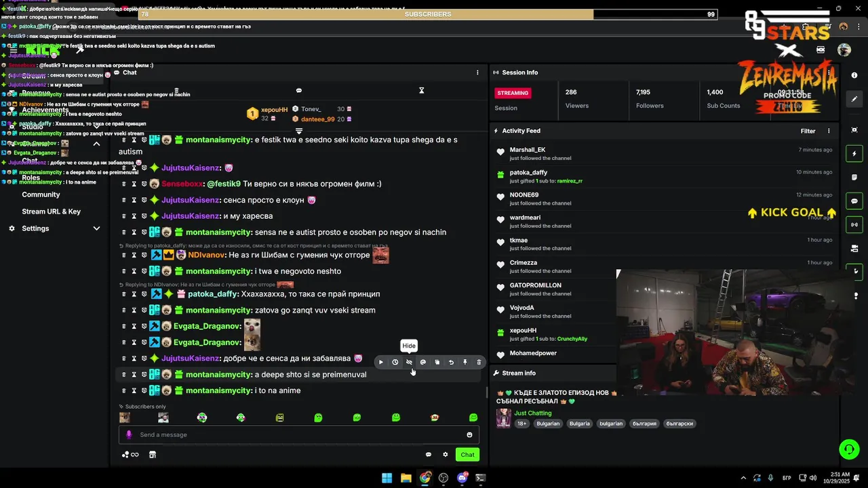Toggle chat bubble panel in right sidebar
Image resolution: width=868 pixels, height=488 pixels.
click(854, 201)
